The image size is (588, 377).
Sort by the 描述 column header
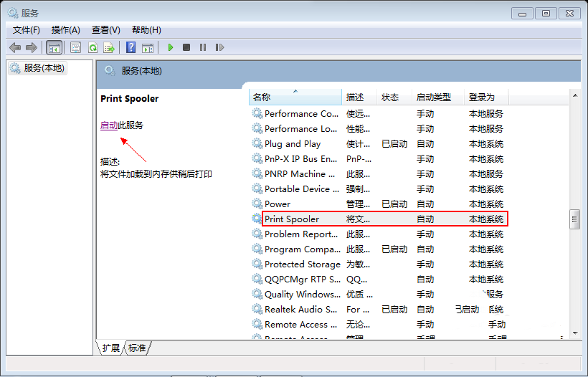click(359, 97)
